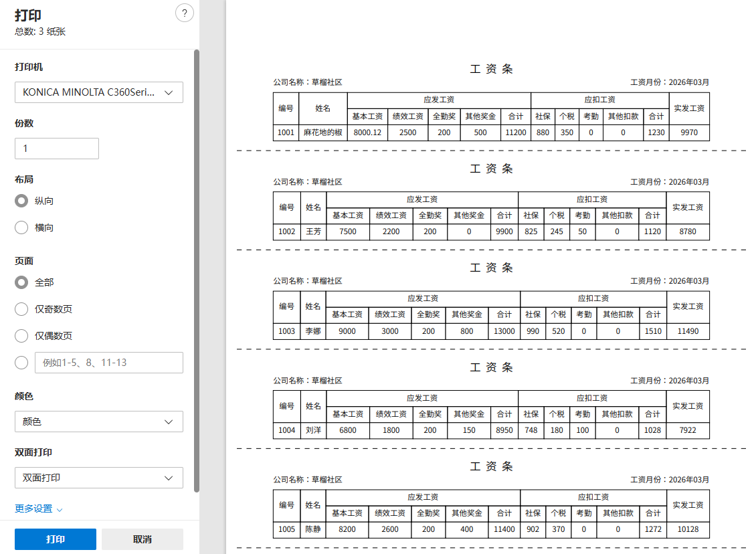Select the 纵向 portrait layout option
Image resolution: width=756 pixels, height=554 pixels.
(x=22, y=201)
